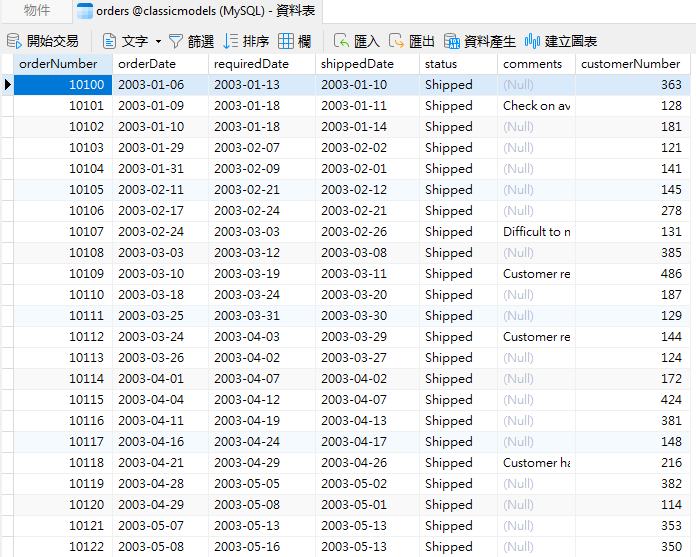The image size is (696, 557).
Task: Click the 資料產生 (Data Generation) icon
Action: (452, 41)
